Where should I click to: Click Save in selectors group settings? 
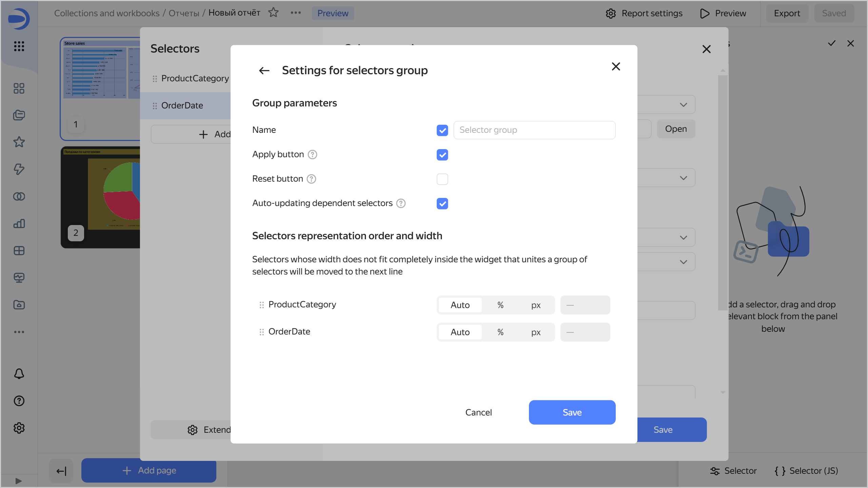(x=572, y=412)
